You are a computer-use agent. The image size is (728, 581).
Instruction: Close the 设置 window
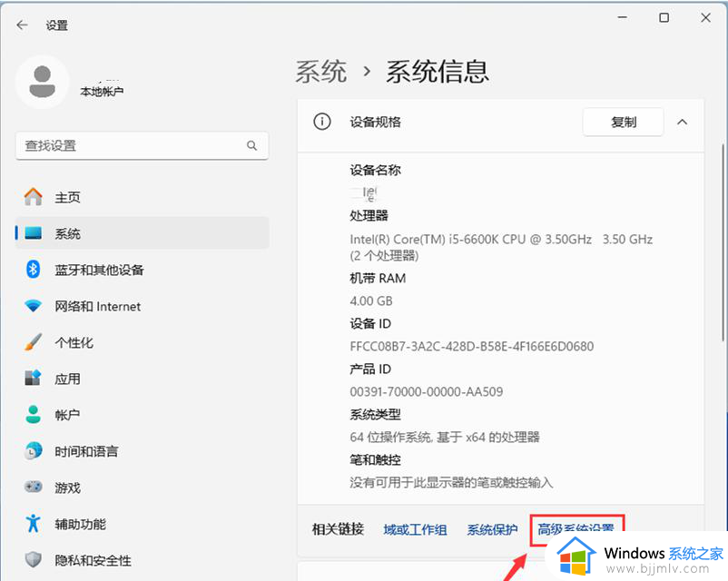point(705,17)
